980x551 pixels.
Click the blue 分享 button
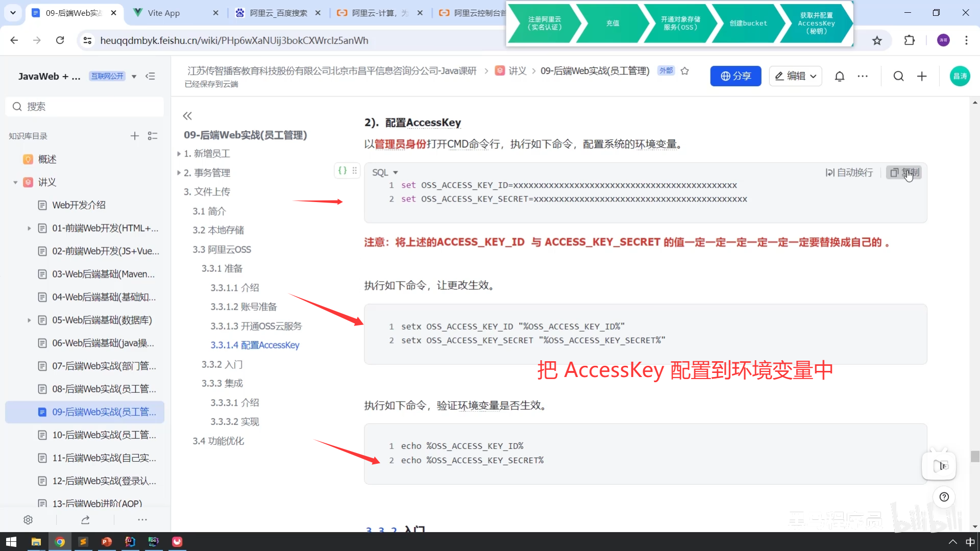point(735,76)
